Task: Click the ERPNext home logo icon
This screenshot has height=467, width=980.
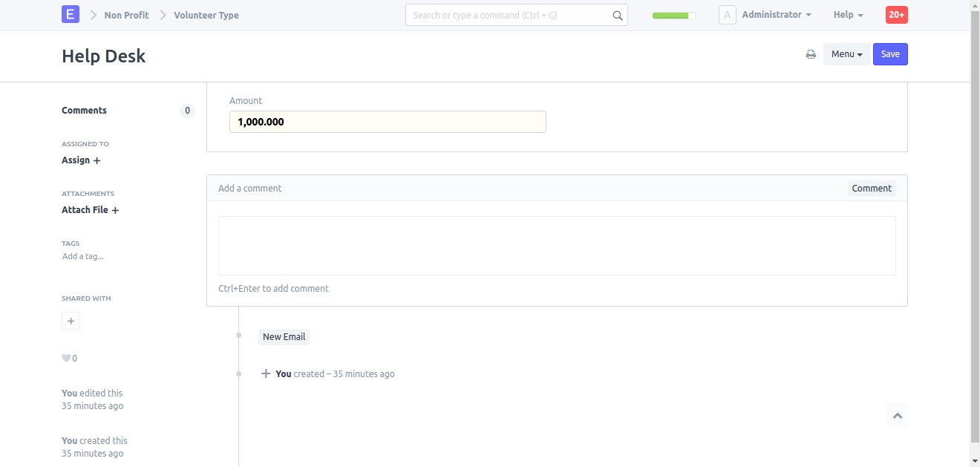Action: (71, 14)
